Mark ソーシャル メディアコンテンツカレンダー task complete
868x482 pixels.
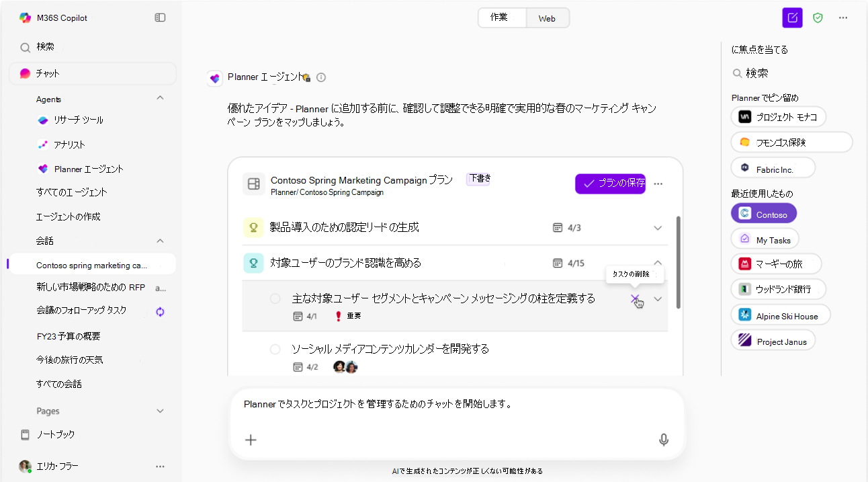(275, 349)
